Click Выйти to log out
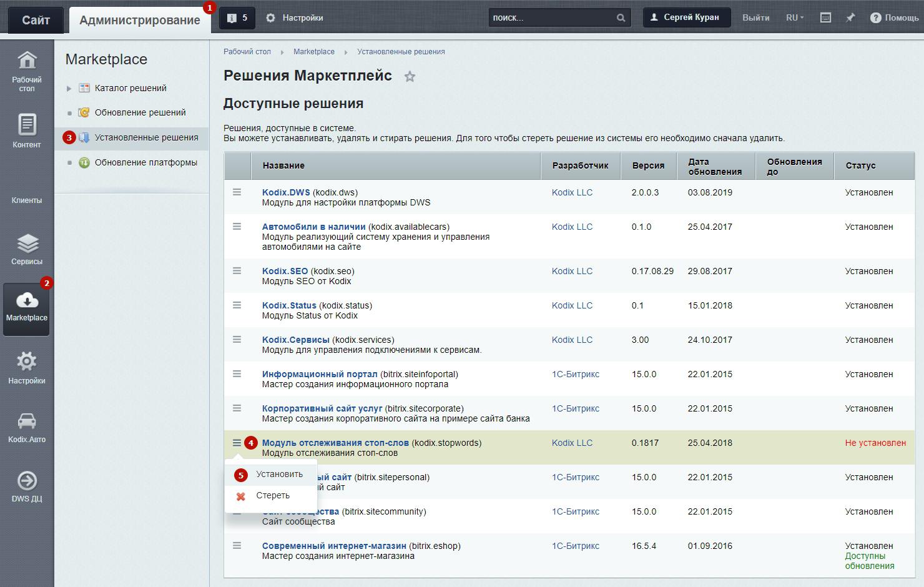 755,17
